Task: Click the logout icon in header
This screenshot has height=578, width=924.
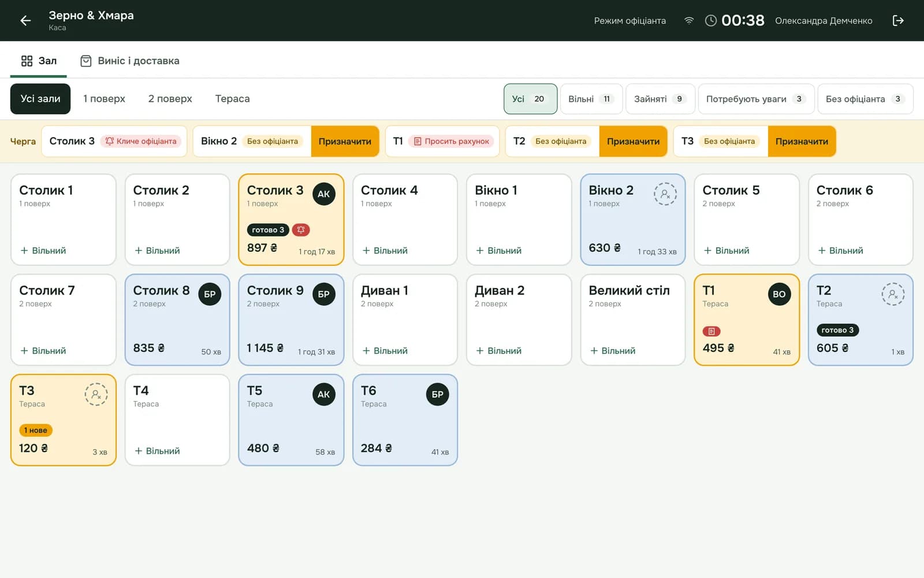Action: (x=898, y=21)
